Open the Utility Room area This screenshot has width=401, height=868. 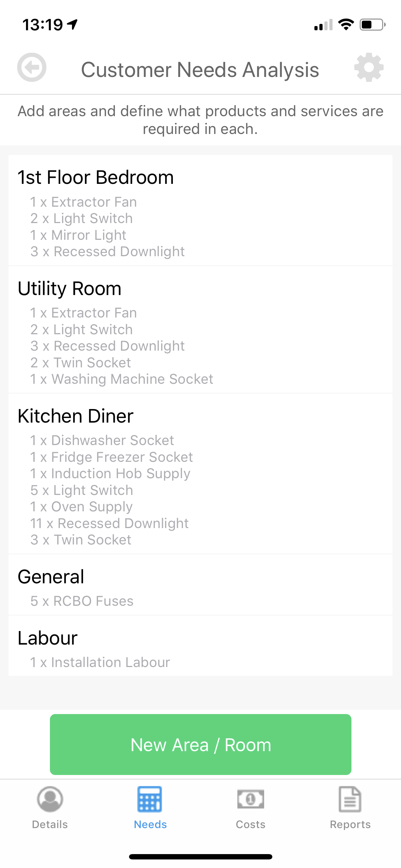[70, 289]
